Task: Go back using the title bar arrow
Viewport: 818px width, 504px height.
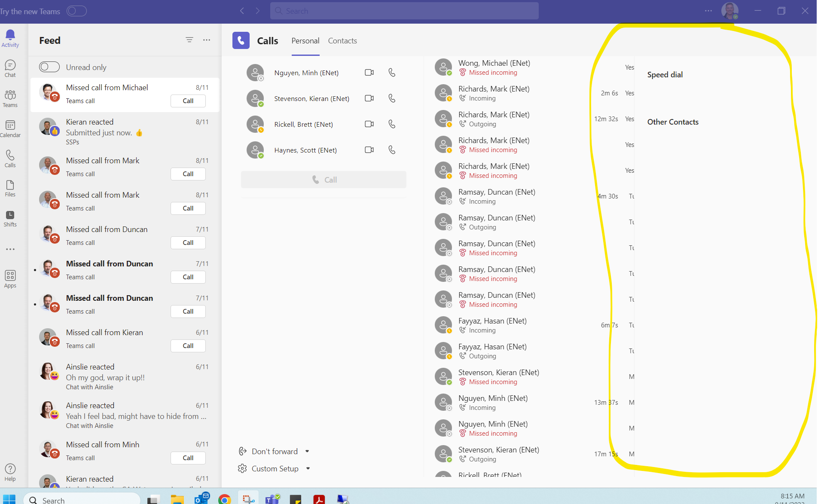Action: 242,11
